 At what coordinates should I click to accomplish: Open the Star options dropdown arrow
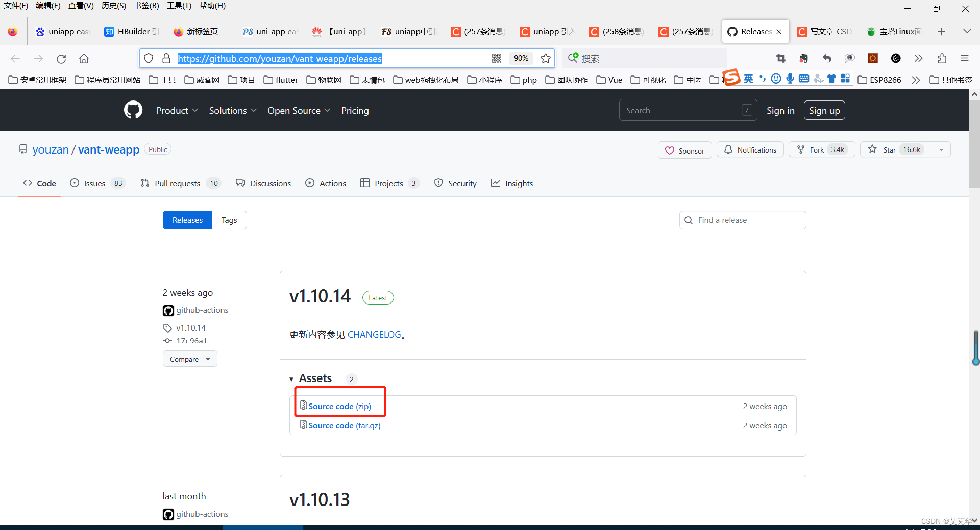pyautogui.click(x=941, y=149)
